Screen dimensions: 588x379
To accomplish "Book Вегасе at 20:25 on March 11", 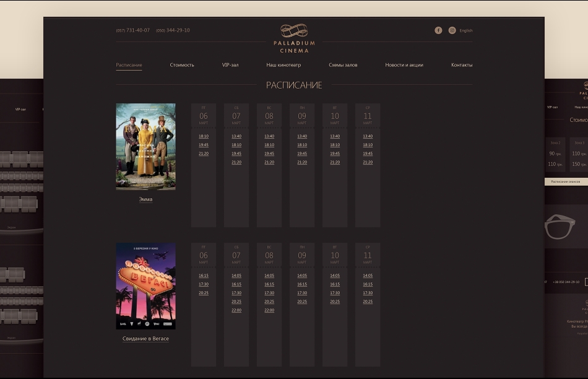I will point(368,302).
